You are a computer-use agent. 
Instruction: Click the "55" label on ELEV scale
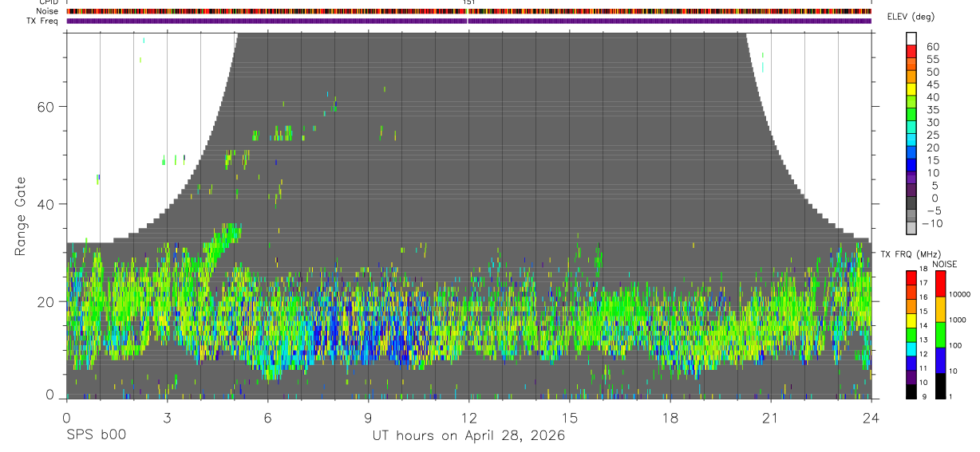(932, 60)
